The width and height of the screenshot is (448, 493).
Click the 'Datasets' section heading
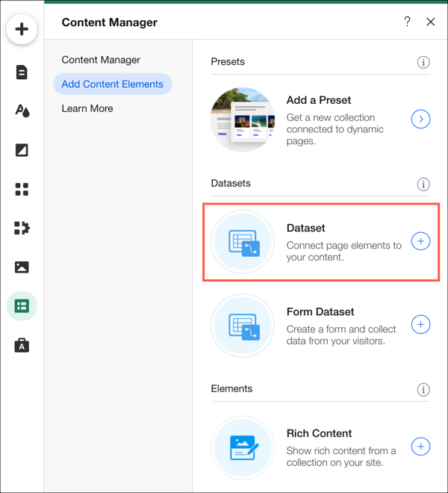pos(231,183)
